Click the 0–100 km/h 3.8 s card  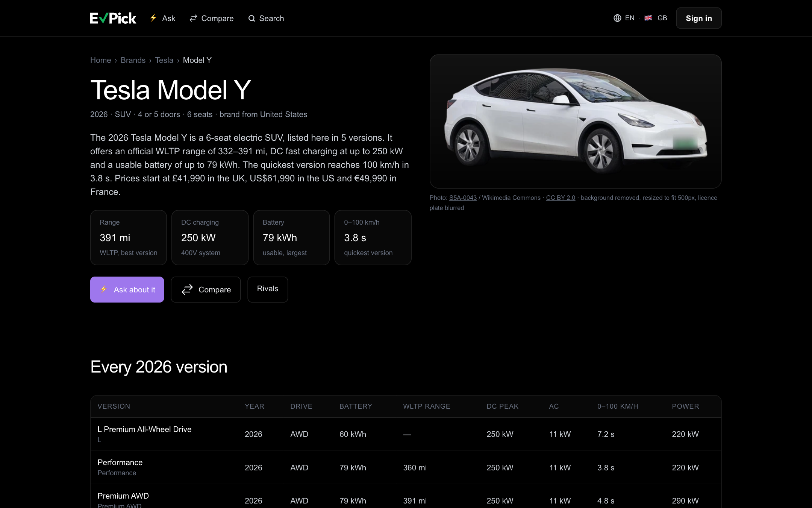coord(373,237)
